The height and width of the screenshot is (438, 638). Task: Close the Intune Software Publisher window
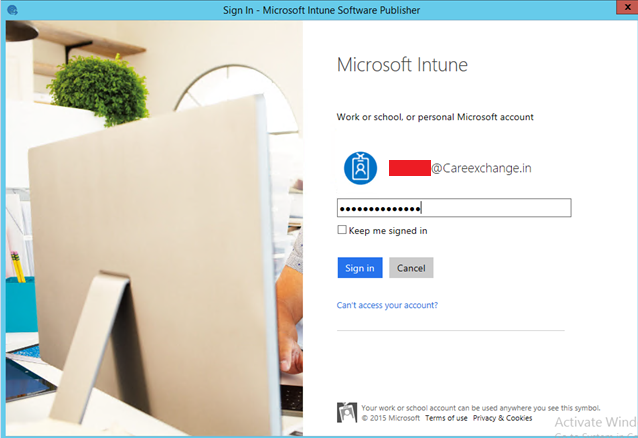click(x=627, y=7)
